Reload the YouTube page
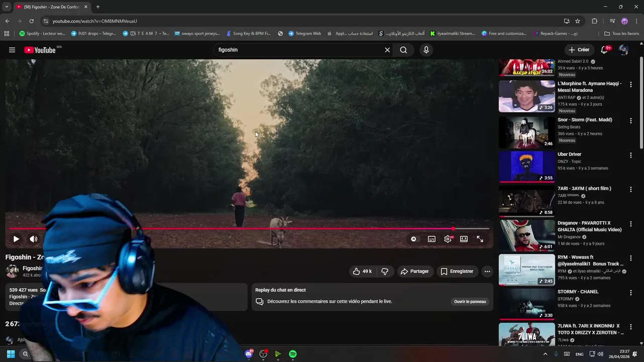The image size is (644, 362). pyautogui.click(x=31, y=21)
